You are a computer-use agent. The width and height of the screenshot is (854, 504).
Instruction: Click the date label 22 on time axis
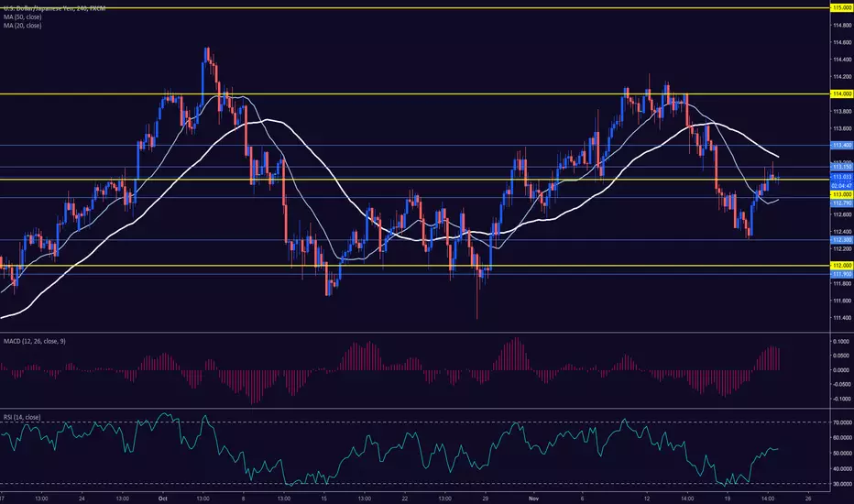point(405,498)
